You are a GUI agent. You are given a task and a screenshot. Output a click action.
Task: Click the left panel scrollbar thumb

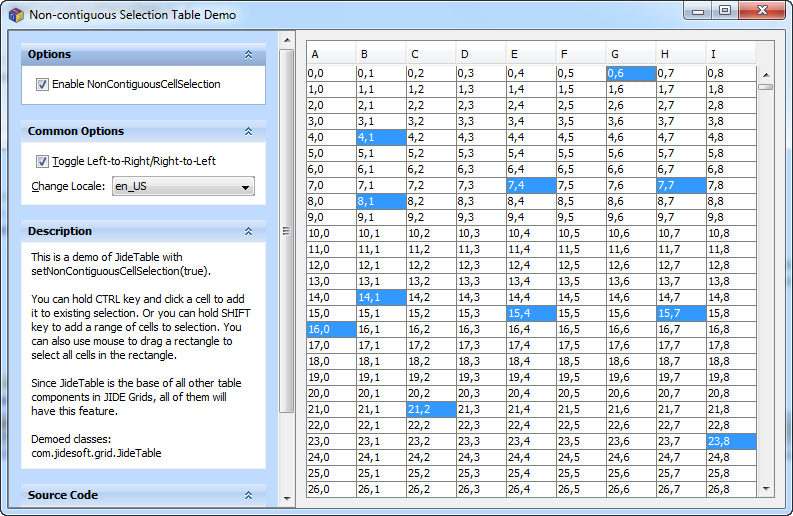click(287, 231)
